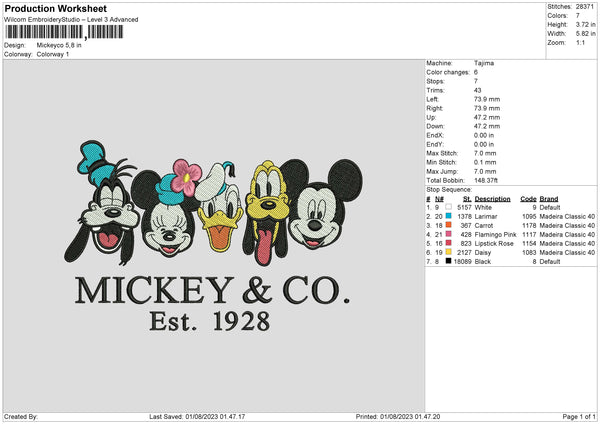Click the 'MICKEY & CO.' embroidered lettering
Viewport: 600px width, 424px height.
212,290
